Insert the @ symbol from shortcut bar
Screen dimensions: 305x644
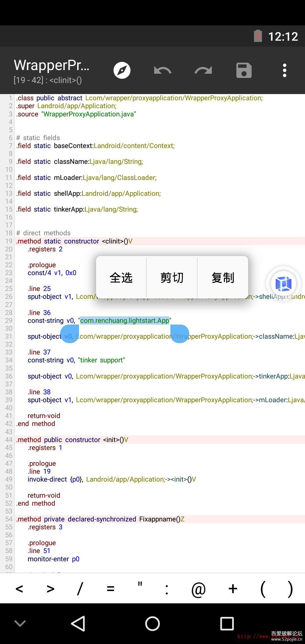198,589
